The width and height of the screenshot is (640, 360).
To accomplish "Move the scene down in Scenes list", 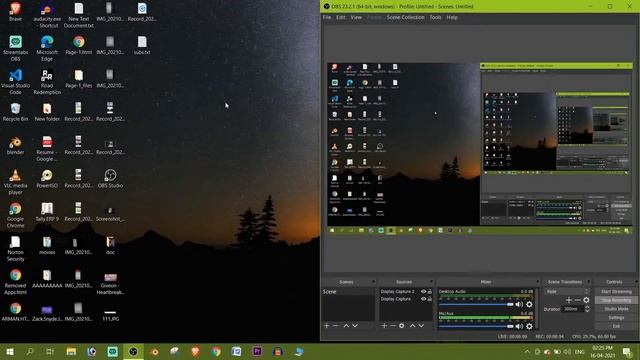I will [x=355, y=326].
